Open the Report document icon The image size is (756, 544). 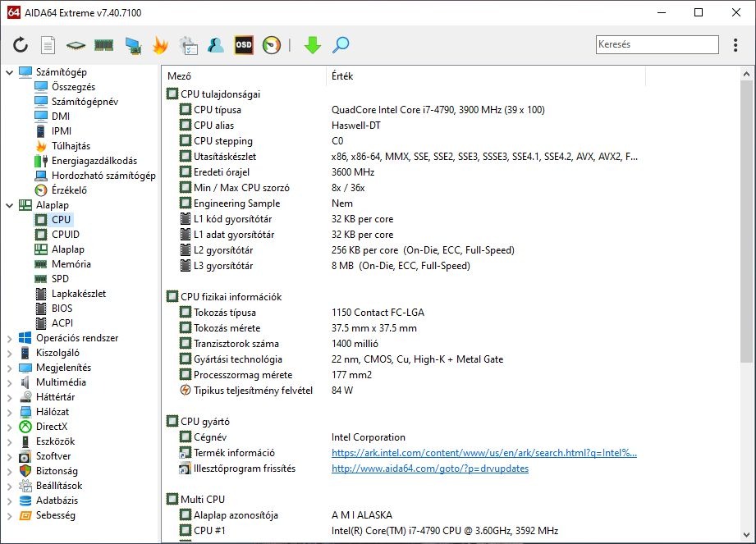pos(48,45)
